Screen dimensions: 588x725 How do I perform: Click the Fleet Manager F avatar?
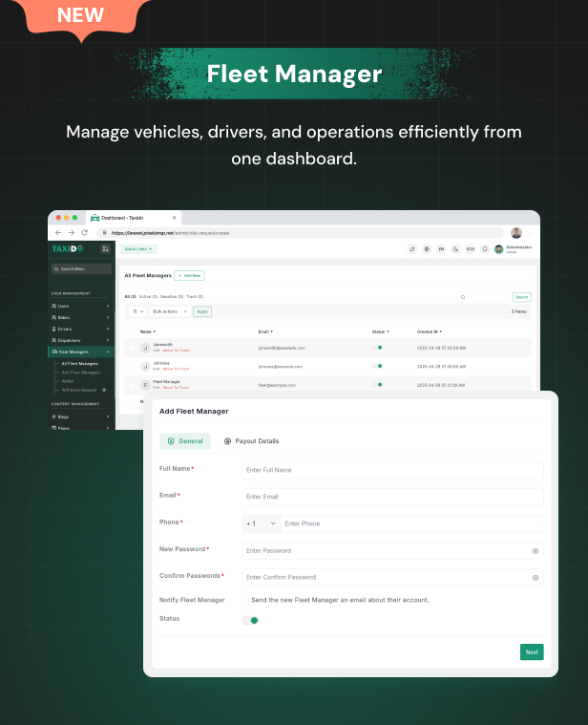(145, 385)
